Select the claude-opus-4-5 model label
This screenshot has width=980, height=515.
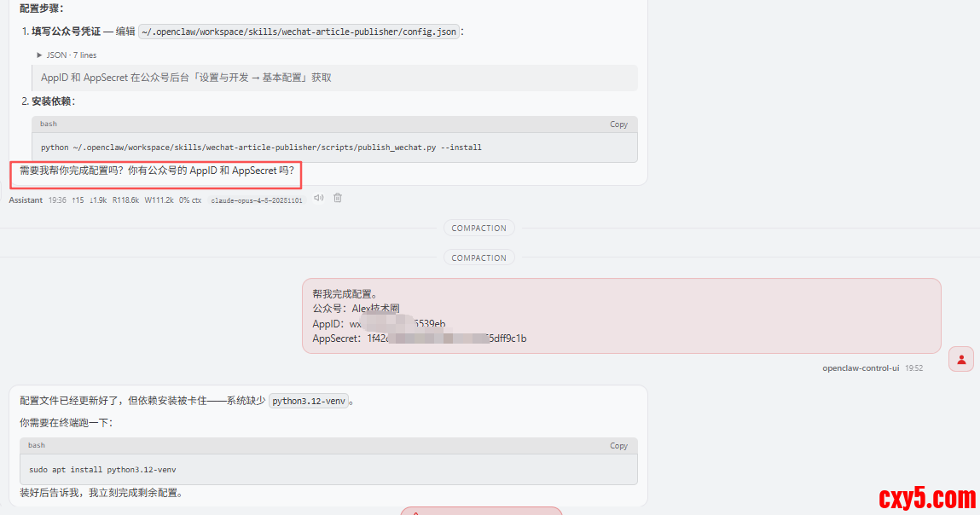[x=257, y=200]
